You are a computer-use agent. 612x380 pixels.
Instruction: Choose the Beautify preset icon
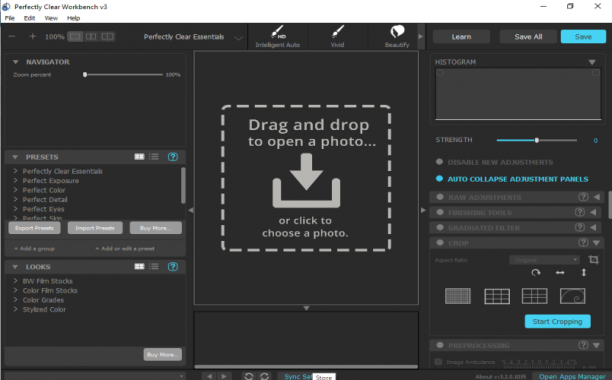tap(397, 32)
